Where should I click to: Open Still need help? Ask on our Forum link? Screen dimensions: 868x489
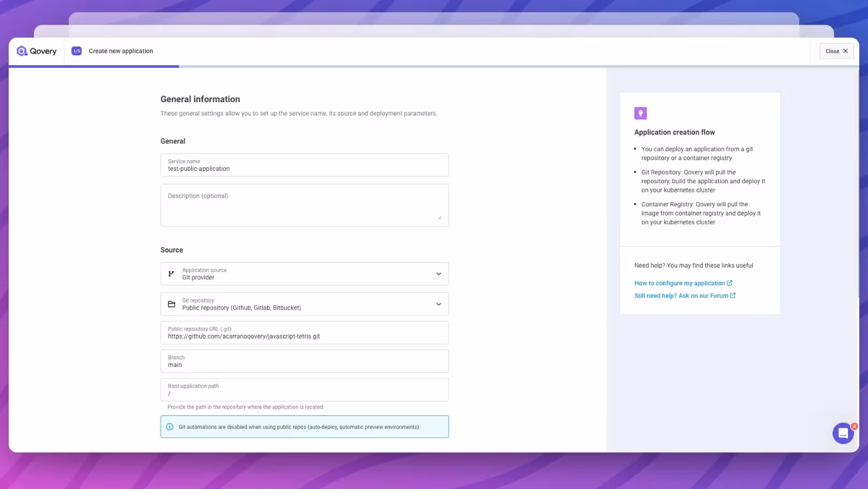click(x=685, y=296)
